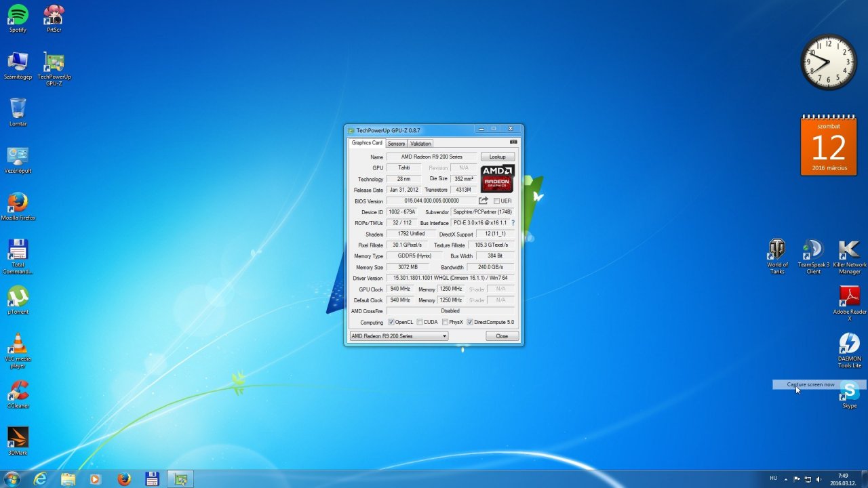Select the World of Tanks desktop icon
Screen dimensions: 868x488
click(x=777, y=257)
